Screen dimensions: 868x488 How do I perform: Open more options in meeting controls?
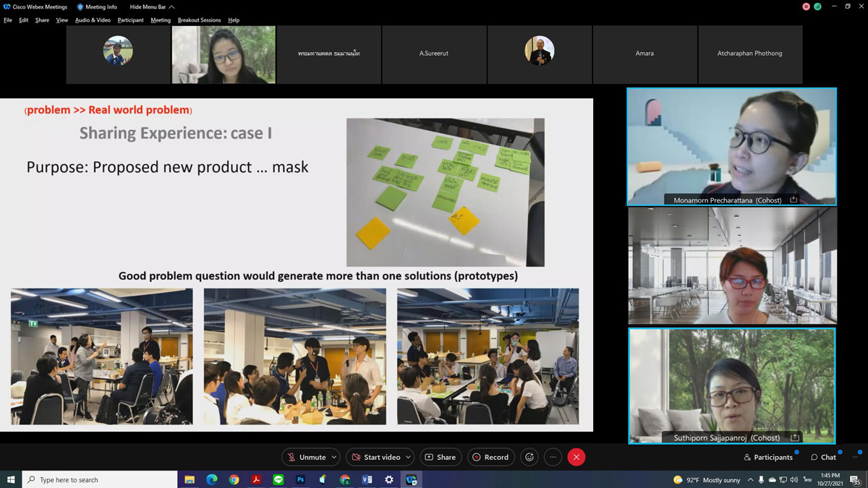point(553,457)
